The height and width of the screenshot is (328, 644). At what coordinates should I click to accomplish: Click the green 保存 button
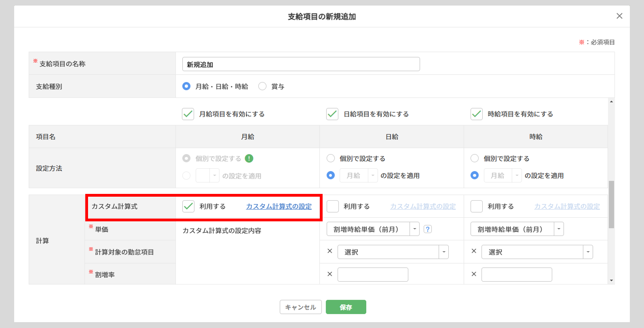pos(346,307)
